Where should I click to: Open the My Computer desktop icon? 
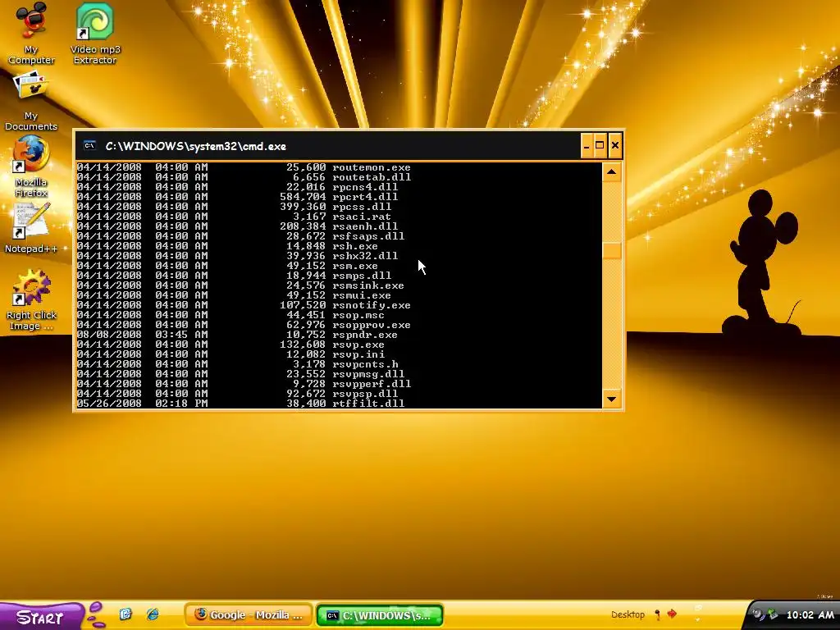[31, 32]
